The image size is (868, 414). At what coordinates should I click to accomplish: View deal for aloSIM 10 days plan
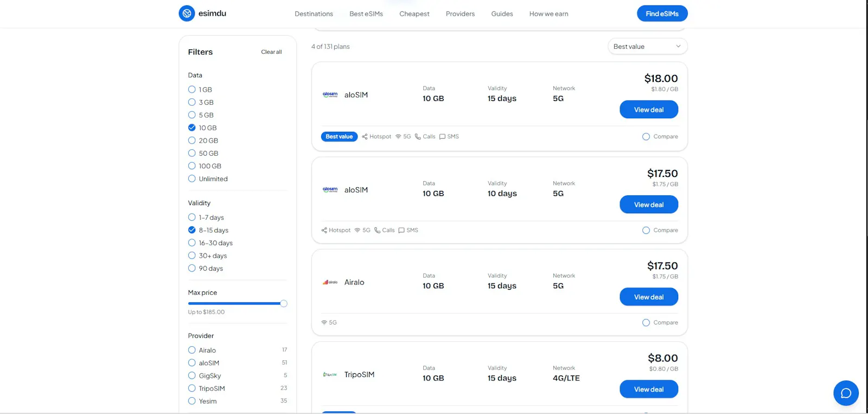click(649, 205)
